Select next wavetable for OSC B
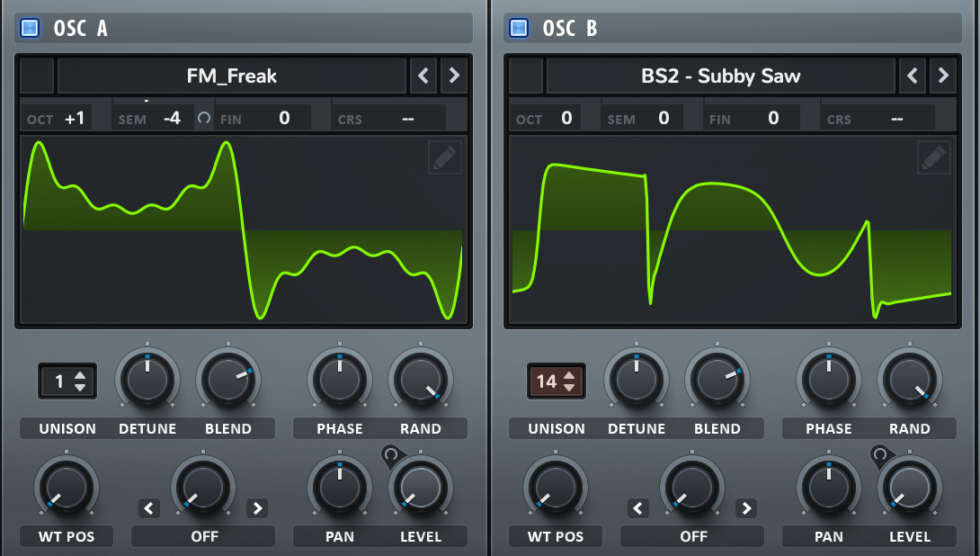 [x=943, y=76]
